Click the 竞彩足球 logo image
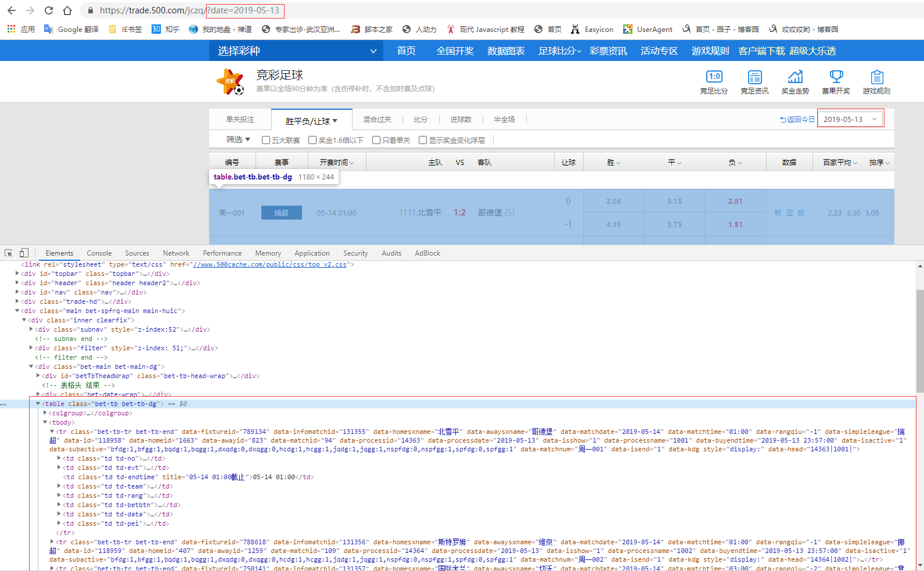This screenshot has width=924, height=571. [x=231, y=81]
